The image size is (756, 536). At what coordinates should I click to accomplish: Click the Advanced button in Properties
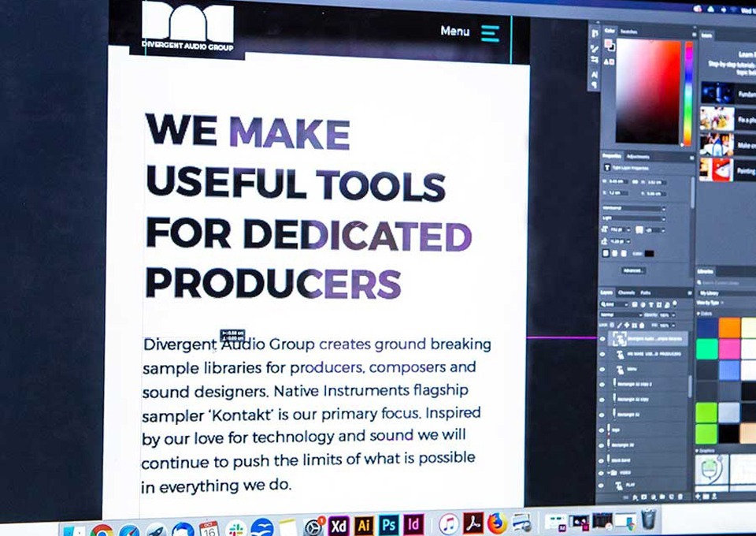[633, 270]
